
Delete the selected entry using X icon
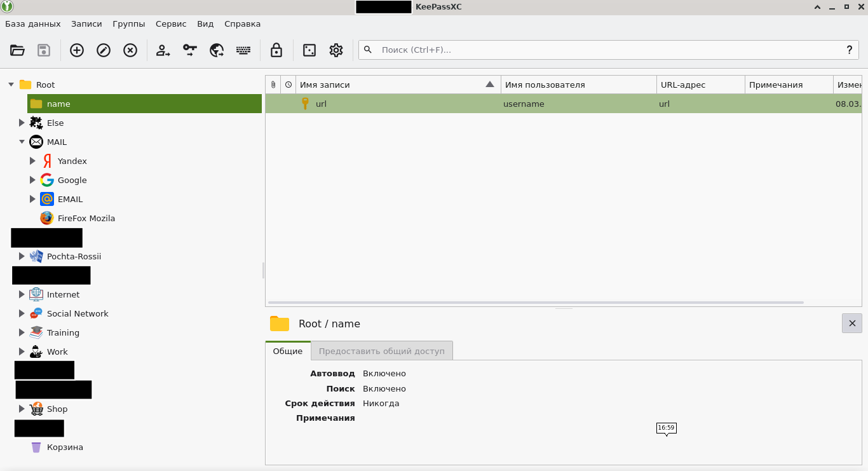pos(130,50)
